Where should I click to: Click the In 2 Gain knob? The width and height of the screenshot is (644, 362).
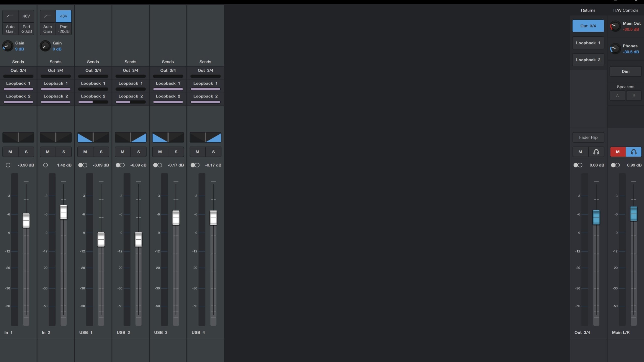click(45, 46)
